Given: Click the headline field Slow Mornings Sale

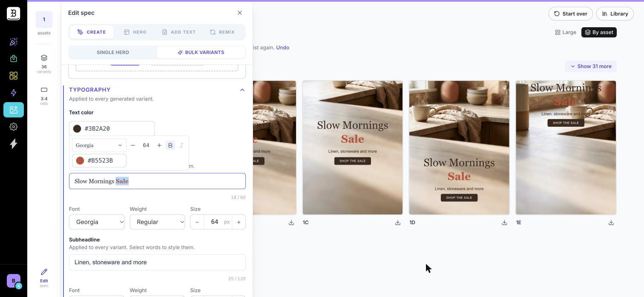Looking at the screenshot, I should coord(157,181).
